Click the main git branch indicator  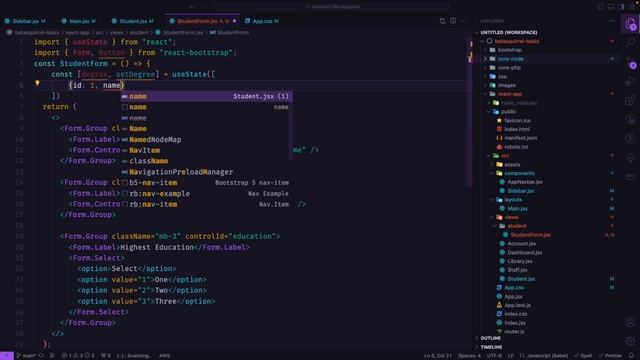pyautogui.click(x=26, y=356)
